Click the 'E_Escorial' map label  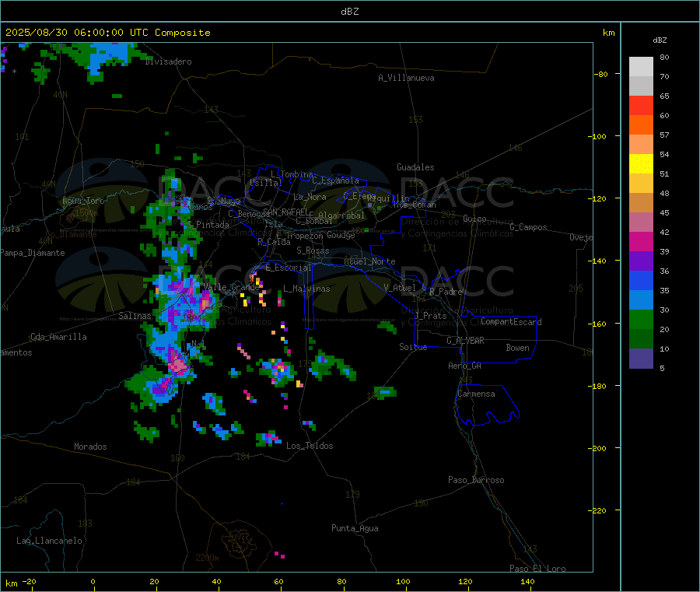pyautogui.click(x=289, y=268)
